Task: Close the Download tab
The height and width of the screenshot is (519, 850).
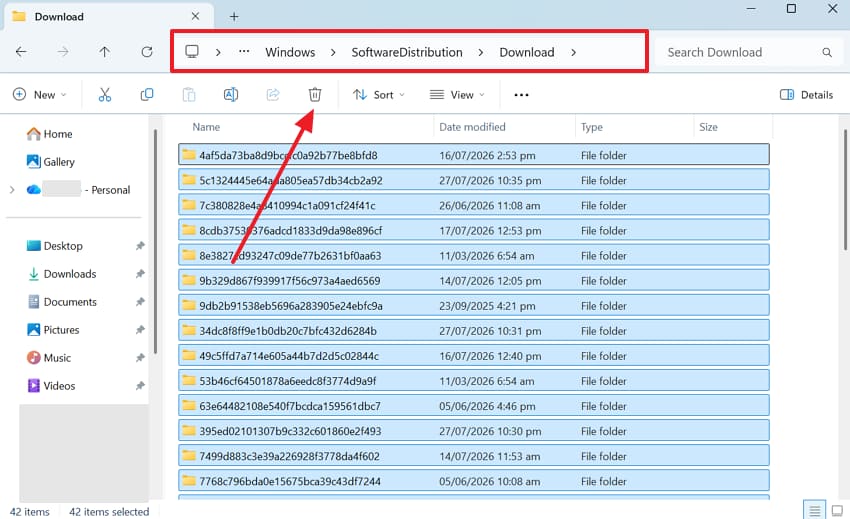Action: click(195, 16)
